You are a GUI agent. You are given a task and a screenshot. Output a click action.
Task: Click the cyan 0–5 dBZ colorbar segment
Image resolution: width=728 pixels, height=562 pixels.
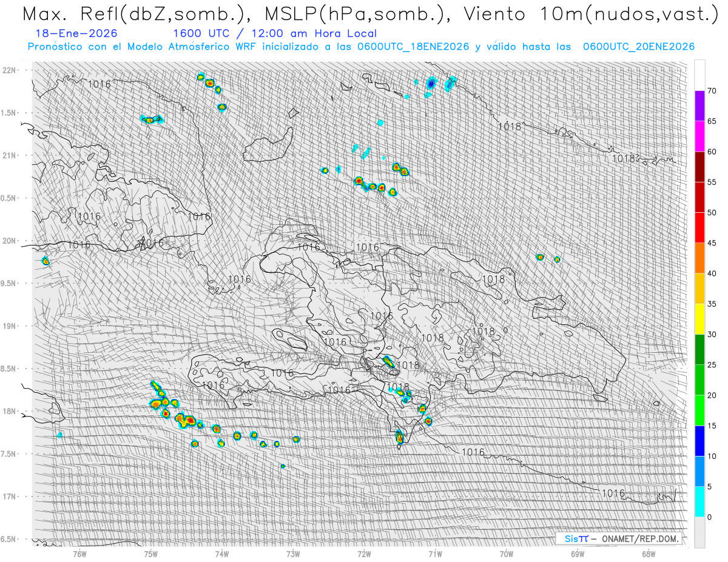point(699,501)
